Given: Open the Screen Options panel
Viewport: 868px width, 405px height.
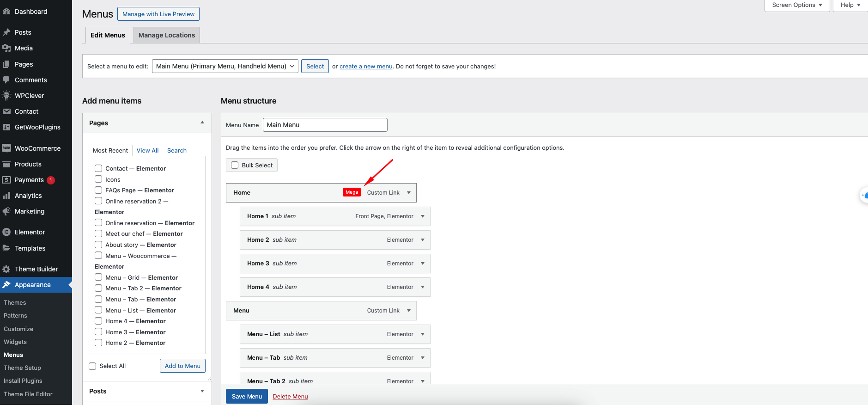Looking at the screenshot, I should pos(797,5).
